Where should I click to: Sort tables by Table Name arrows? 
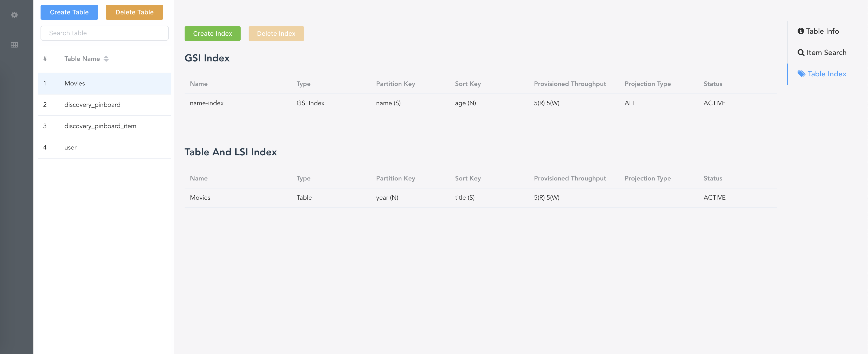(106, 59)
